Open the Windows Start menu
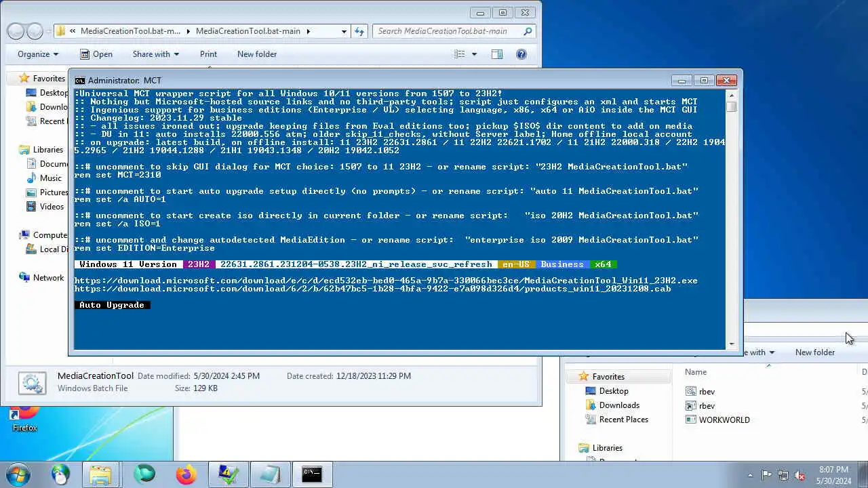 [x=18, y=474]
